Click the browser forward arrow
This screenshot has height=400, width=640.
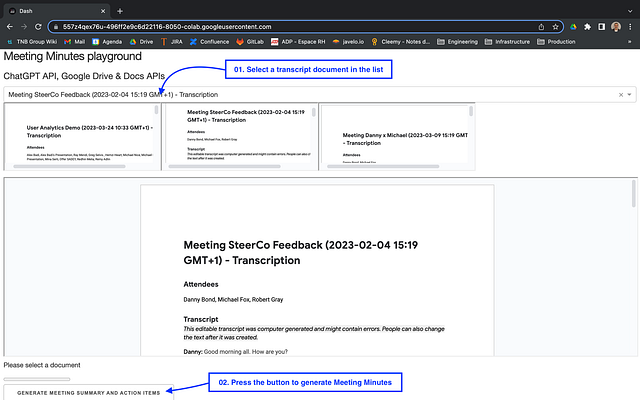[24, 27]
